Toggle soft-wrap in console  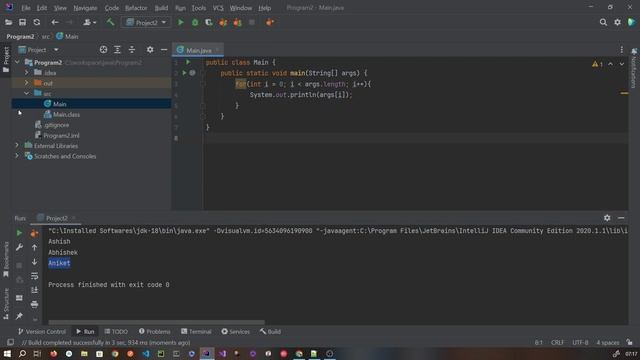[x=35, y=276]
